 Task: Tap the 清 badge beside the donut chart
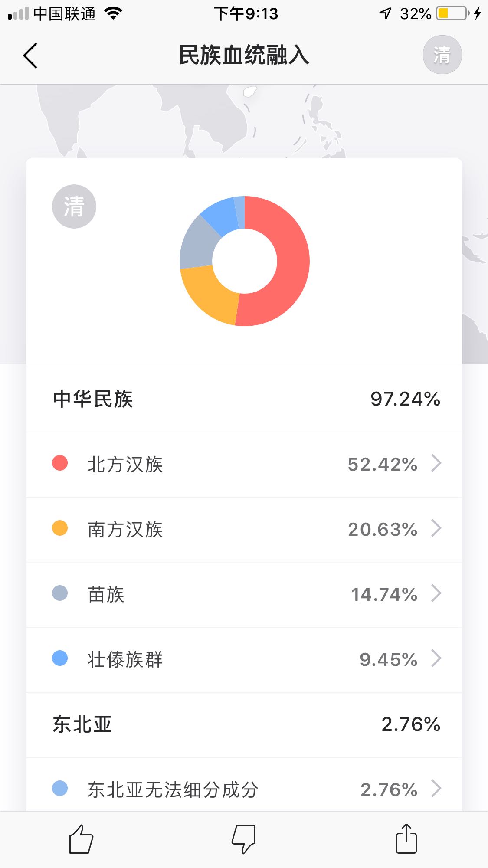tap(74, 206)
